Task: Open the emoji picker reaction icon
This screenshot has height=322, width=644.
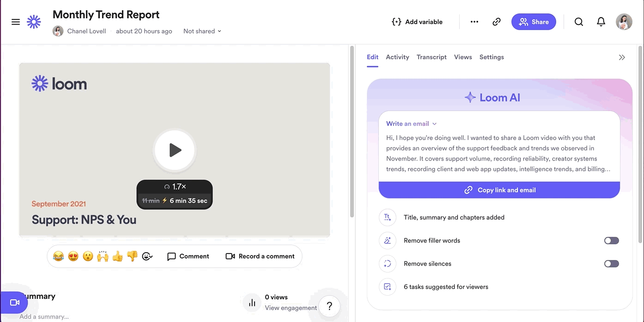Action: click(147, 256)
